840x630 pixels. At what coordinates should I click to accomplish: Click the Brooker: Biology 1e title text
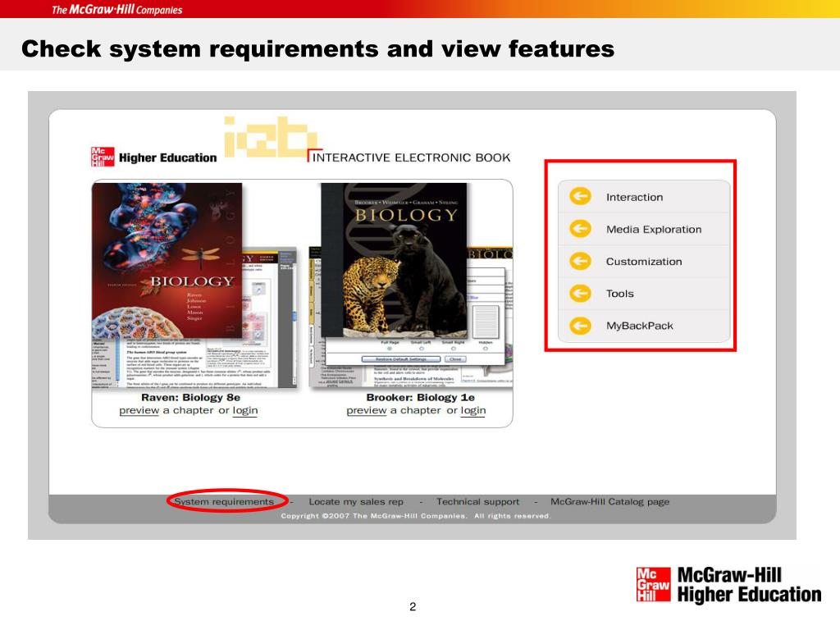coord(421,398)
